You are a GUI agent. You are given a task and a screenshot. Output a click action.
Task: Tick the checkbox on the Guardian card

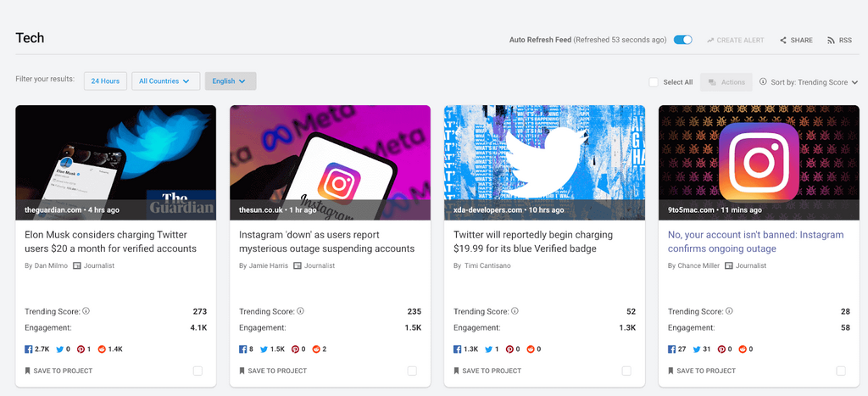tap(198, 371)
